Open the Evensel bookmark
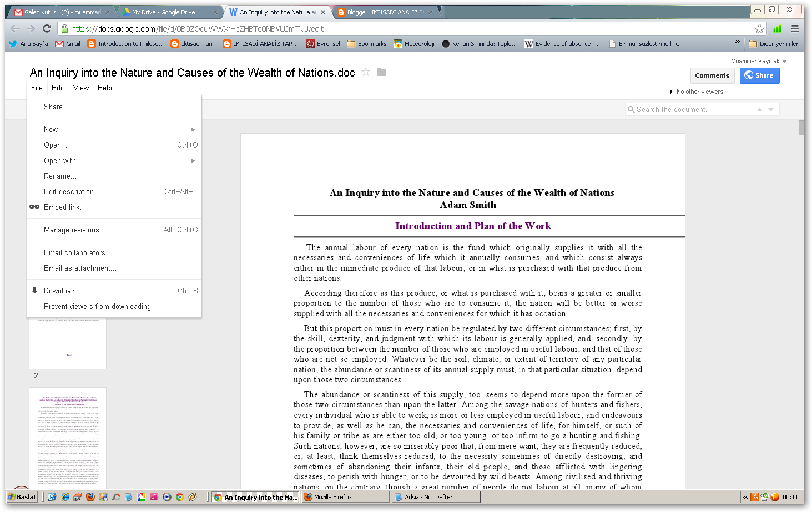This screenshot has width=812, height=512. tap(323, 44)
